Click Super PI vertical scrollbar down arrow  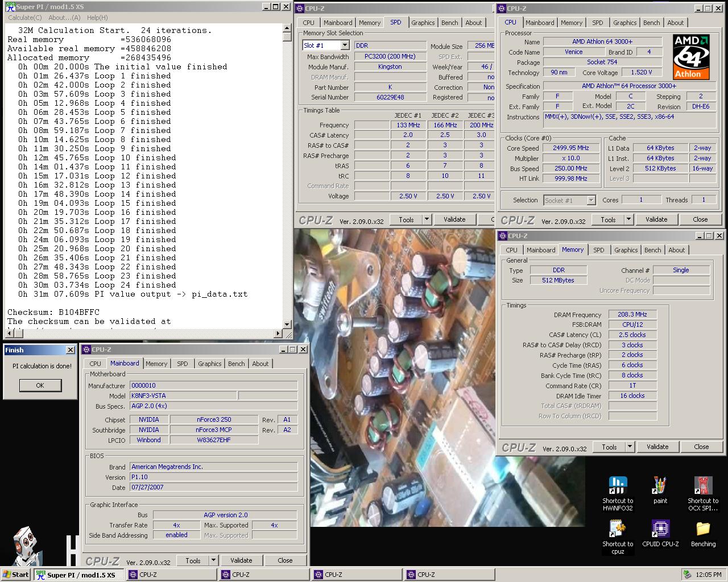(287, 323)
